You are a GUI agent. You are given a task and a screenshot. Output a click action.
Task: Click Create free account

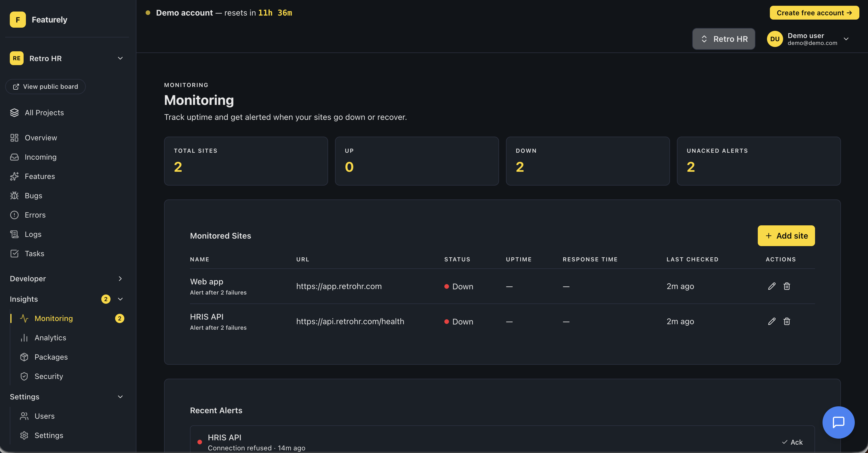pos(814,13)
